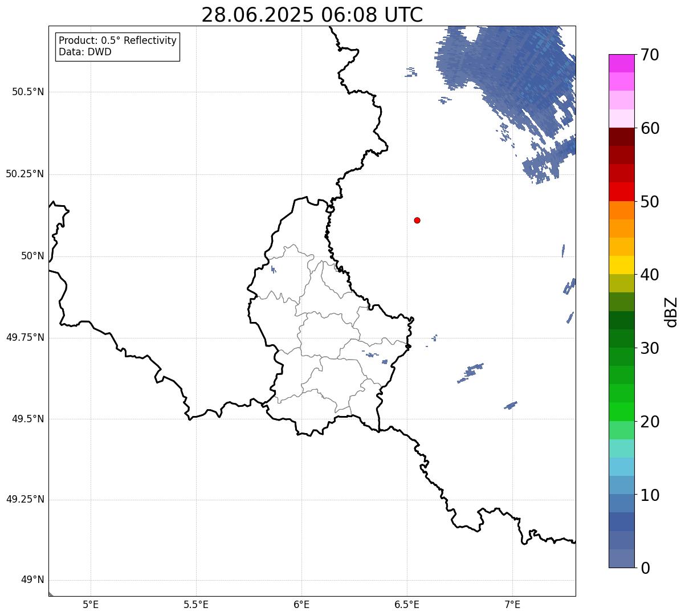Screen dimensions: 685x616
Task: Click the colorbar tick label '20'
Action: tap(650, 422)
